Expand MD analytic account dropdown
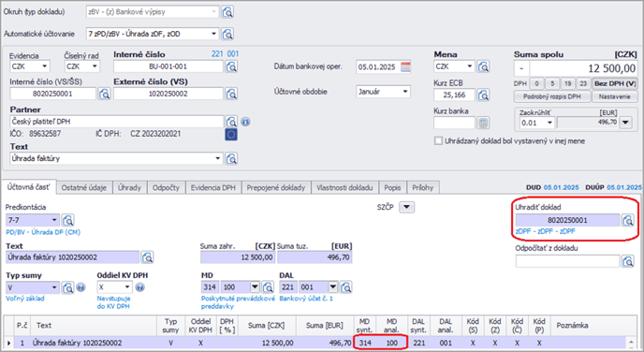This screenshot has width=644, height=352. 255,287
